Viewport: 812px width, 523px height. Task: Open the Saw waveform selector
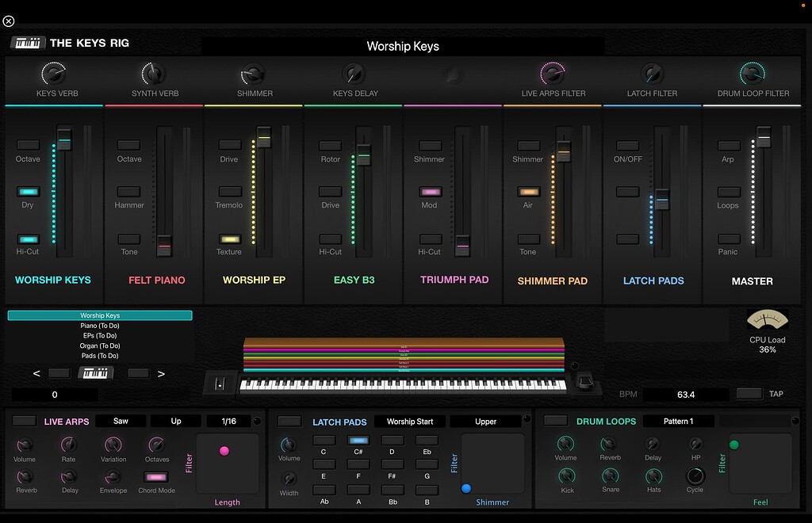[120, 421]
